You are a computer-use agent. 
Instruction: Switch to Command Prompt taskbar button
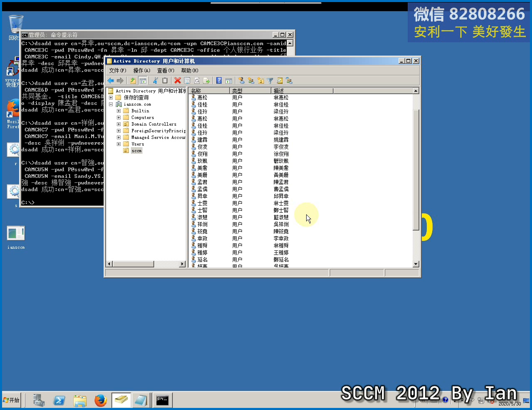pos(162,400)
